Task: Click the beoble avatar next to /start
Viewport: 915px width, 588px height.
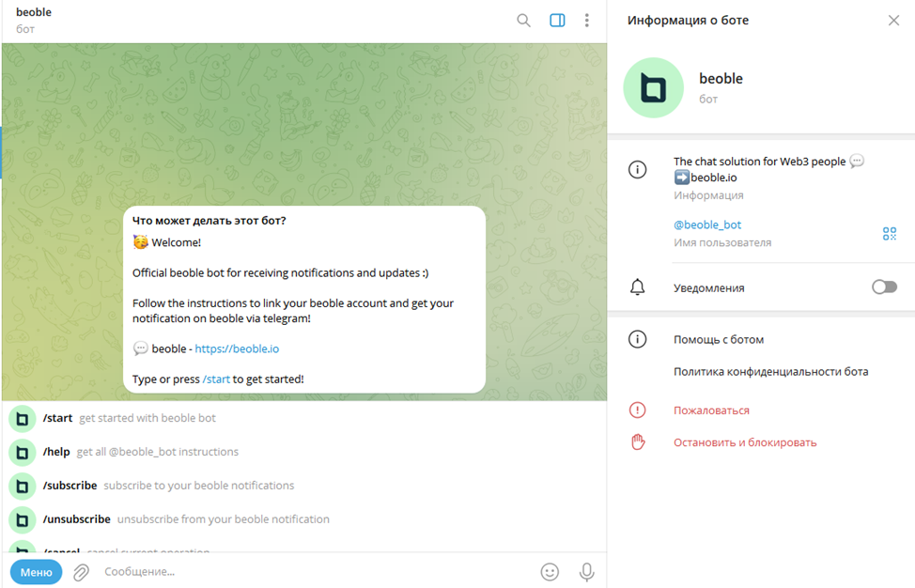Action: click(23, 419)
